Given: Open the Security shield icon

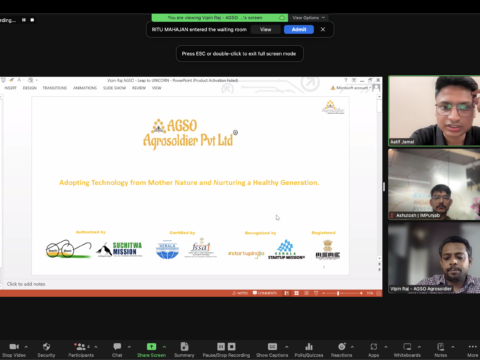Looking at the screenshot, I should (46, 347).
